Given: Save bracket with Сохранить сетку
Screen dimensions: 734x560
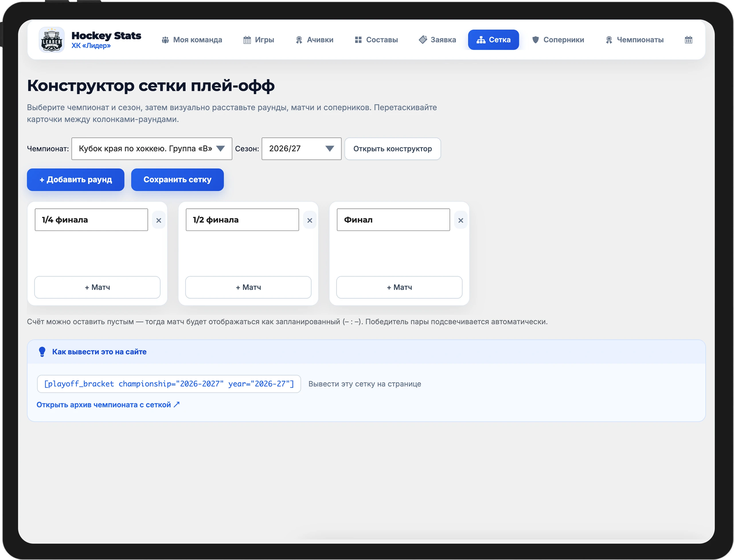Looking at the screenshot, I should pyautogui.click(x=177, y=180).
